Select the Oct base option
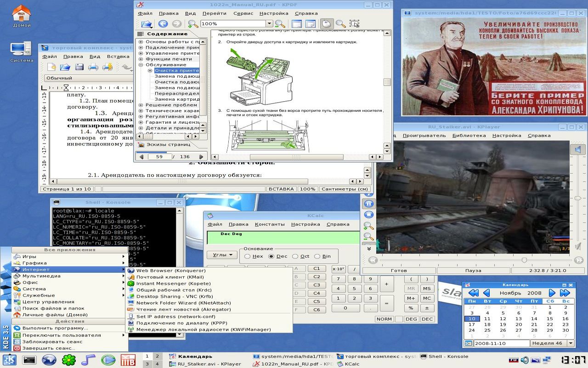Viewport: 588px width, 368px height. pos(295,256)
